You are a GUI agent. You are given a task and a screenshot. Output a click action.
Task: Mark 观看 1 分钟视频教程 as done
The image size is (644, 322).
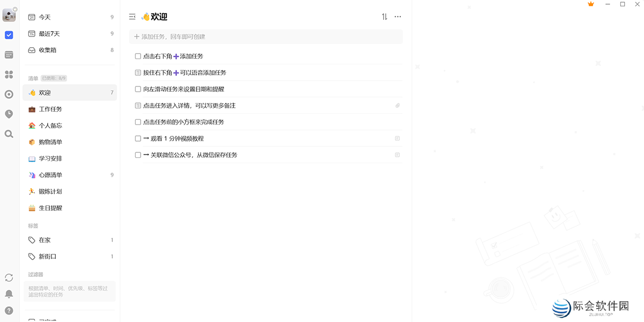[x=138, y=138]
